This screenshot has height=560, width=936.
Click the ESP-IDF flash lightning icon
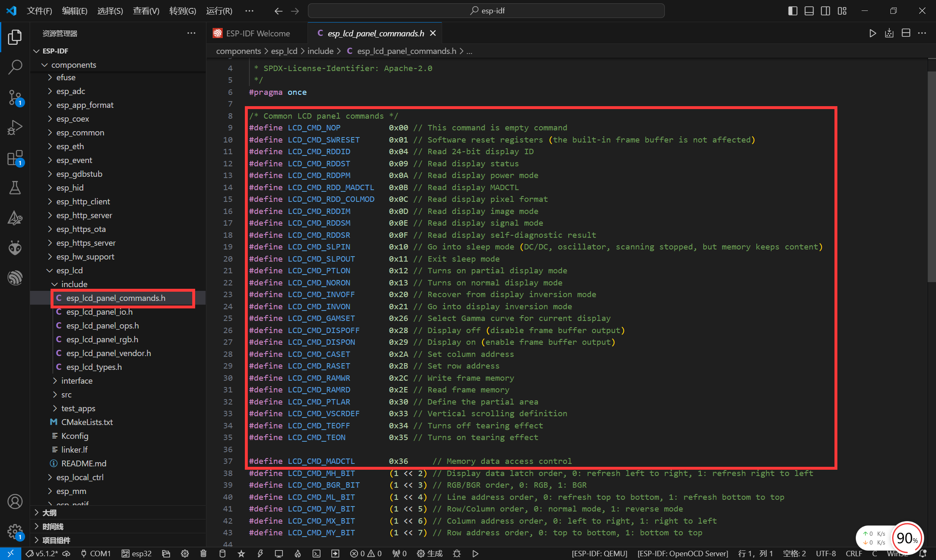point(260,553)
